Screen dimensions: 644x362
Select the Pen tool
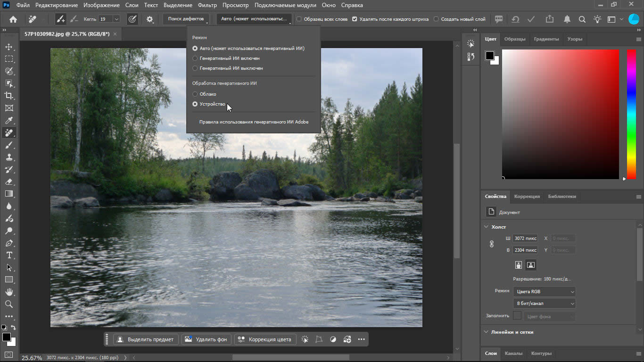(9, 243)
